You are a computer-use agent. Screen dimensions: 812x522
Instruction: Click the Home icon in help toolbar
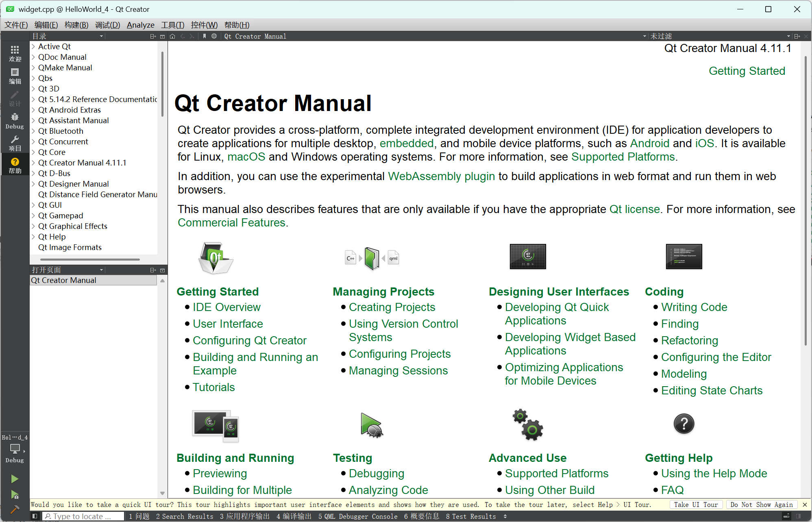(x=172, y=36)
